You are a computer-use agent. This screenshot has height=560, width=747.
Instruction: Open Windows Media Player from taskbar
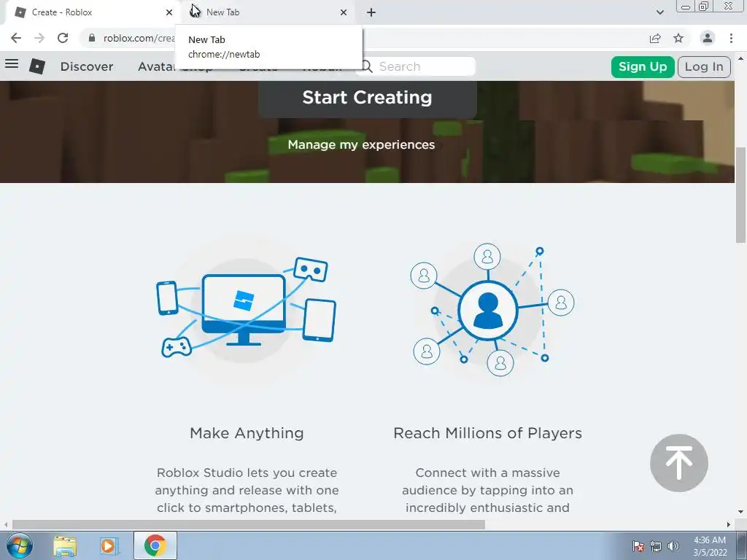(x=108, y=545)
